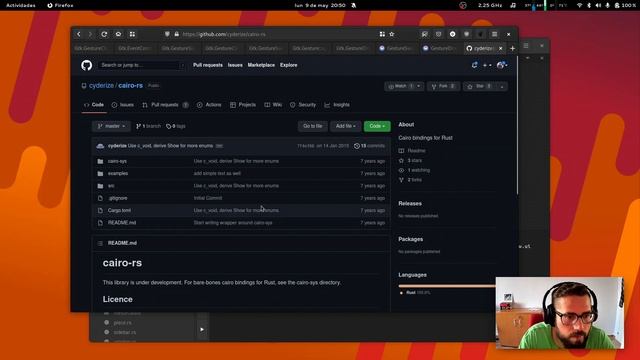Open the cairo-rs repository name link
The image size is (640, 360).
pos(131,86)
